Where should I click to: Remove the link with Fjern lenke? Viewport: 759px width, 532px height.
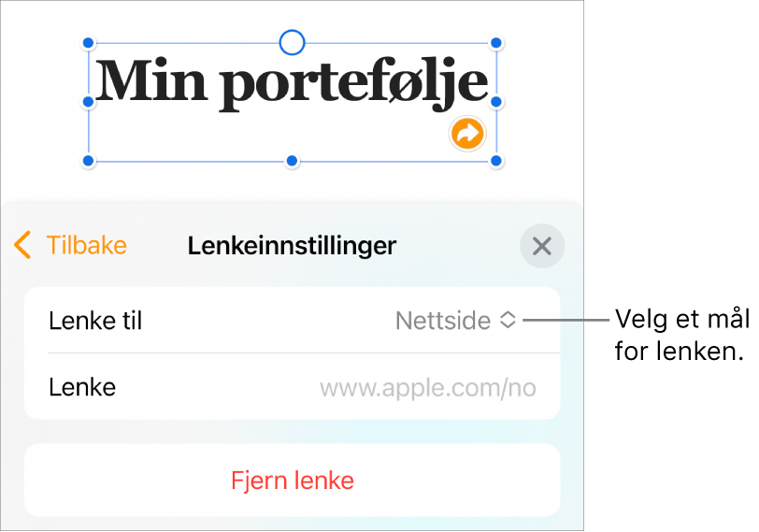coord(292,481)
